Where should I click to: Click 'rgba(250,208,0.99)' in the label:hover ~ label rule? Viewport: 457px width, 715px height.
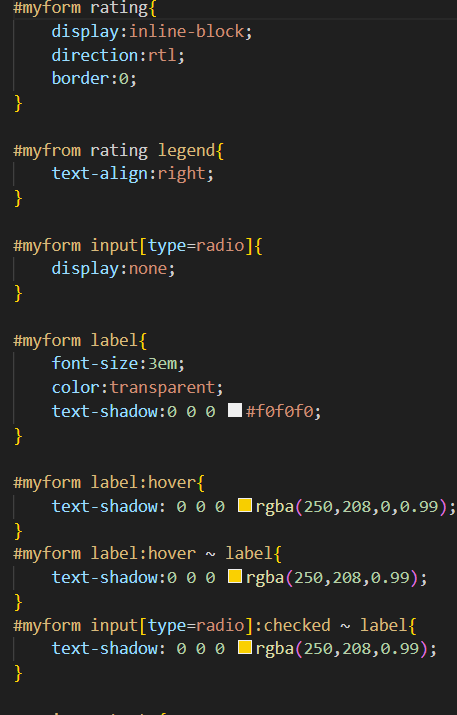[332, 577]
